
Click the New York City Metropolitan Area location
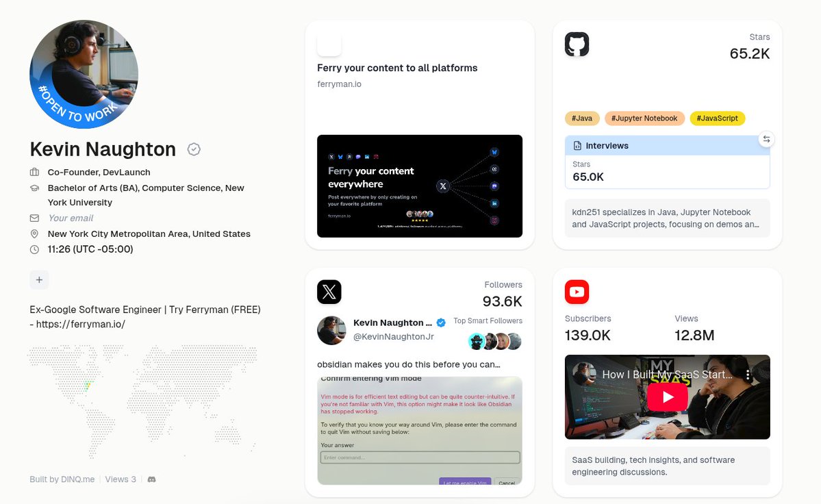click(x=149, y=234)
